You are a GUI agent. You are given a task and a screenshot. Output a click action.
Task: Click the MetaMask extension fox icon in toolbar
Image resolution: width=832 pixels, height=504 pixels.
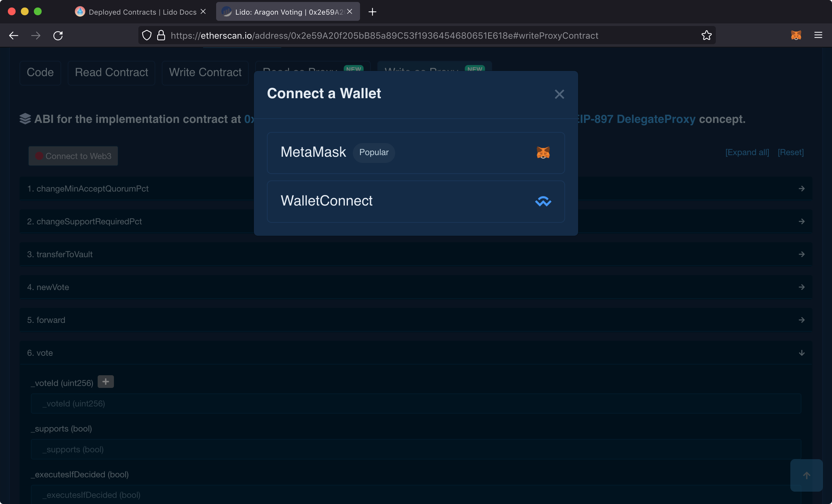coord(796,35)
